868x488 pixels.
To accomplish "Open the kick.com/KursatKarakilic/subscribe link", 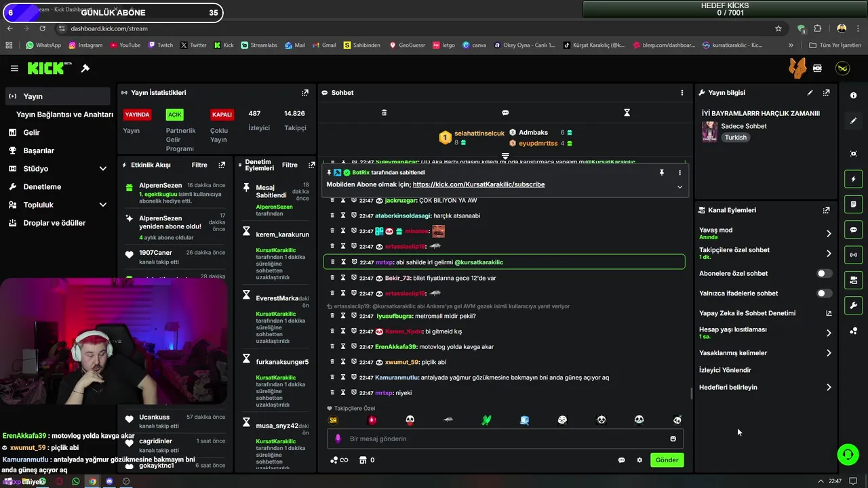I will point(478,184).
